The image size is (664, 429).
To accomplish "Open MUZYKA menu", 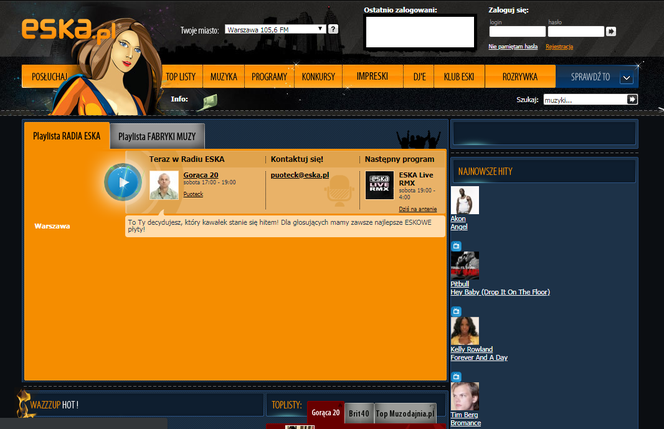I will (224, 77).
